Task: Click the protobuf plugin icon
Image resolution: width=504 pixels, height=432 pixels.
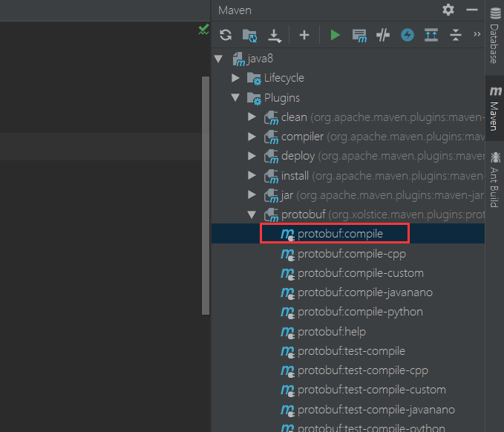Action: pos(271,215)
